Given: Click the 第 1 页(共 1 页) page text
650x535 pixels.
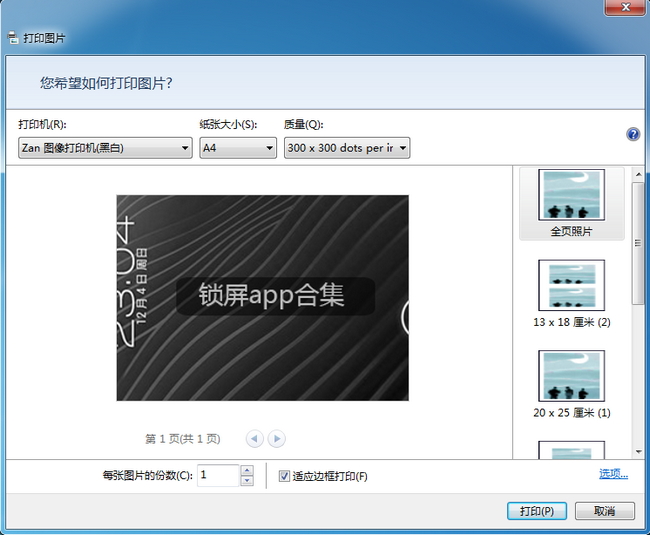Looking at the screenshot, I should pyautogui.click(x=182, y=438).
